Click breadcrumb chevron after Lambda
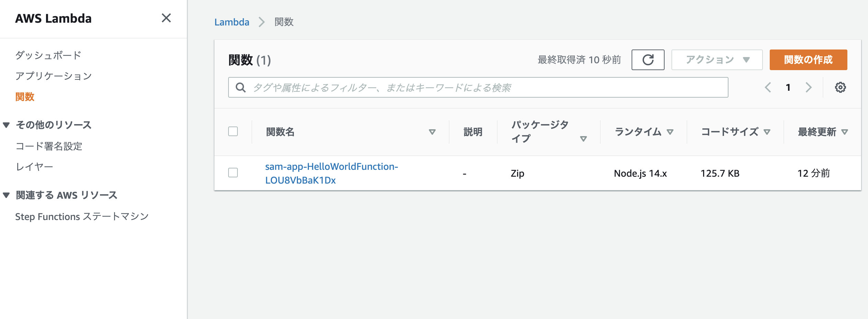 point(262,22)
